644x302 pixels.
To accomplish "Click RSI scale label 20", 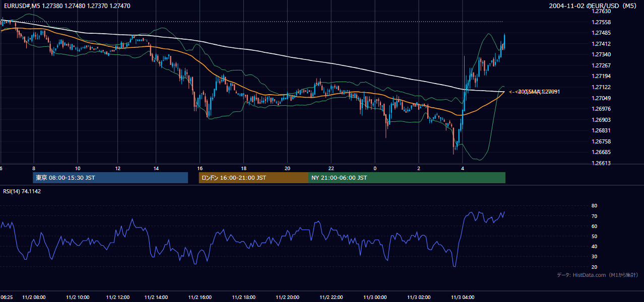I will [594, 267].
